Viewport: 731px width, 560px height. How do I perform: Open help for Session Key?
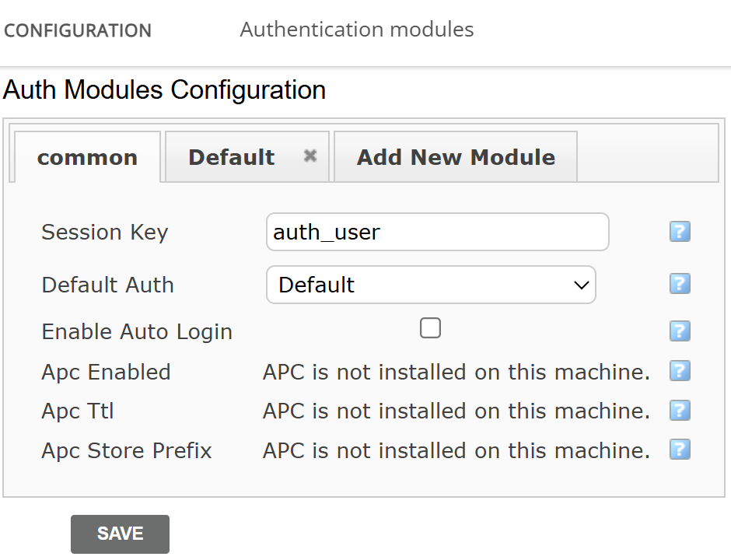tap(679, 232)
